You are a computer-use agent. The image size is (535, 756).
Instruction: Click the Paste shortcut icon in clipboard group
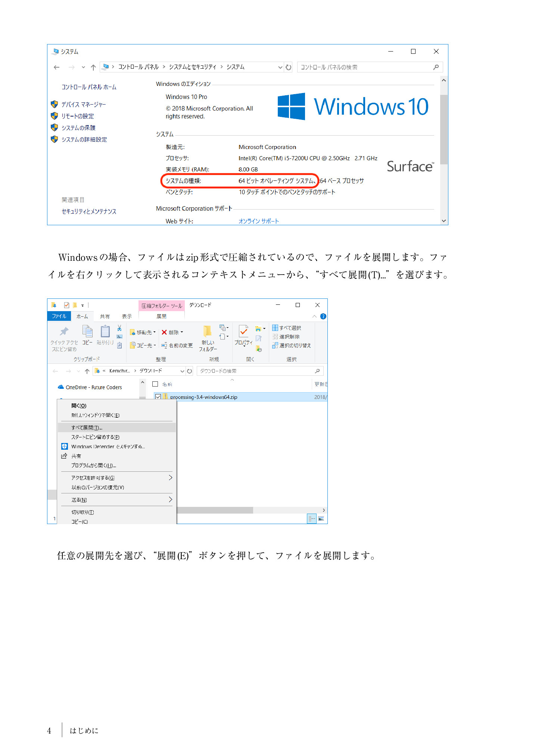click(119, 346)
